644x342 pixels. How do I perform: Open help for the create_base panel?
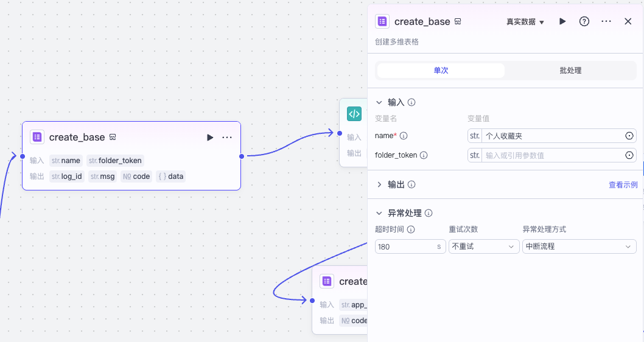coord(584,21)
